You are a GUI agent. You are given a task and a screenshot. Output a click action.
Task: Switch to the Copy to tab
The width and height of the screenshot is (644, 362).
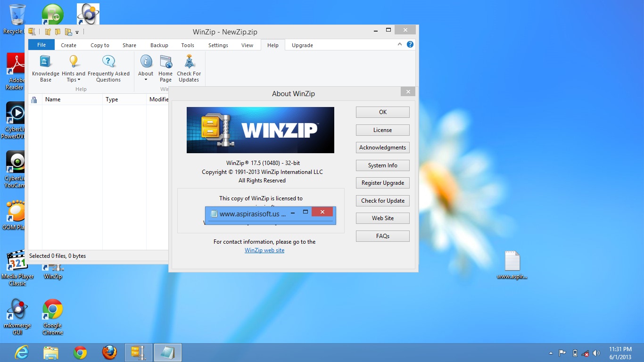pos(100,45)
